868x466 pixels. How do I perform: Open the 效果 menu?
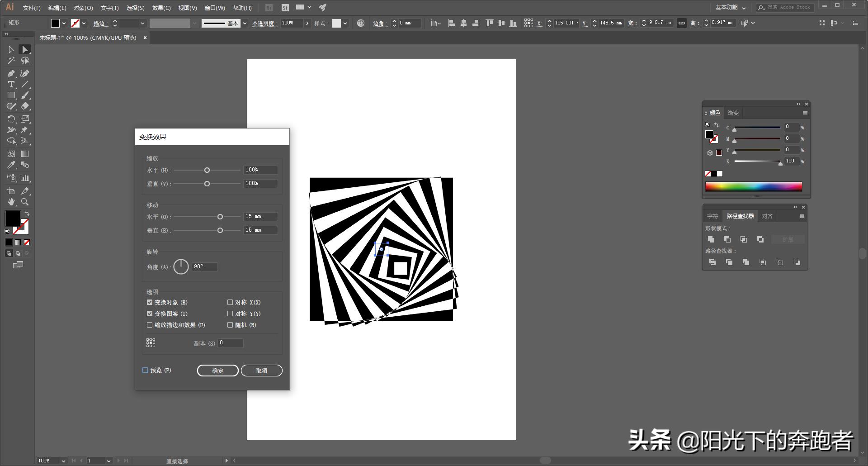pos(162,7)
